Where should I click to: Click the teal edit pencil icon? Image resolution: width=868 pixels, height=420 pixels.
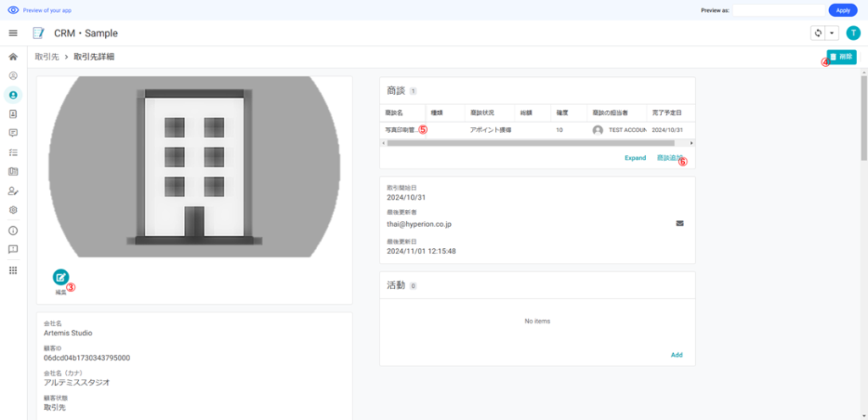[61, 278]
